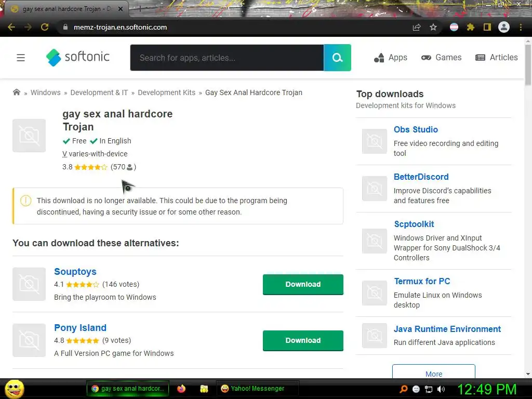Open Obs Studio in Top downloads
532x399 pixels.
(416, 129)
